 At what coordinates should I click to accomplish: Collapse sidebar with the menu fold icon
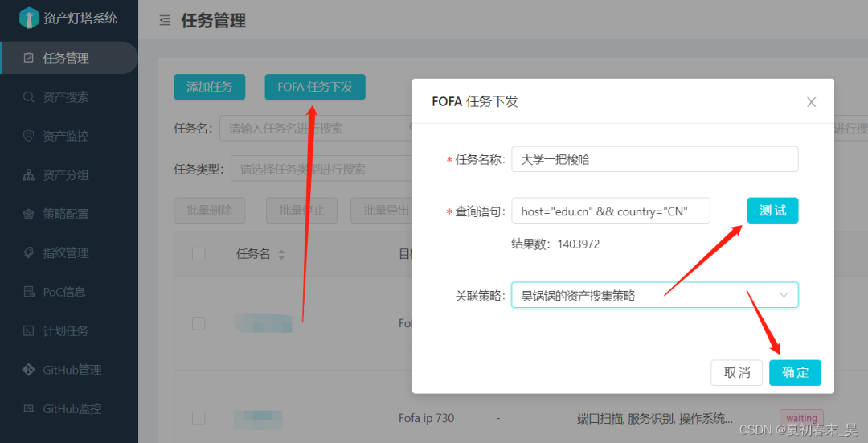(165, 21)
